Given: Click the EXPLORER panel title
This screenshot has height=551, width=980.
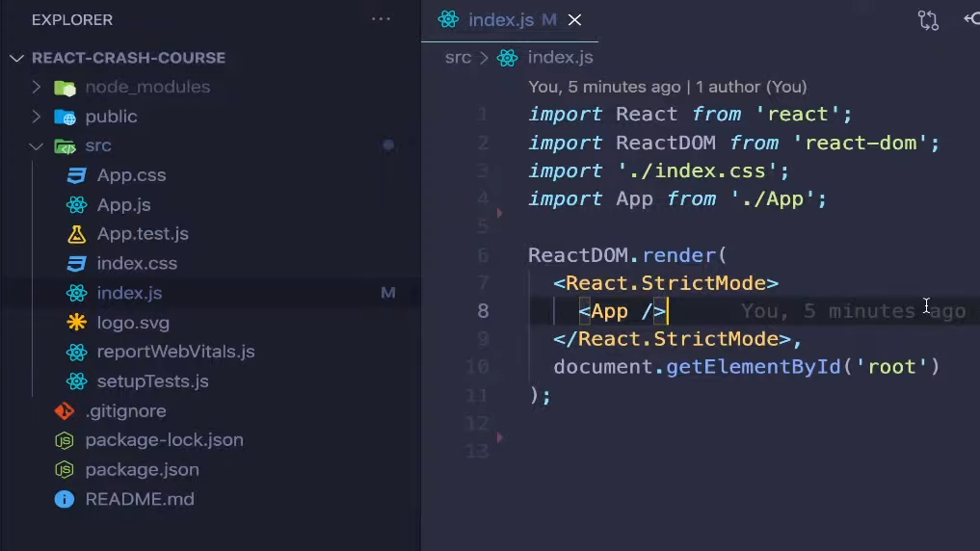Looking at the screenshot, I should 72,20.
